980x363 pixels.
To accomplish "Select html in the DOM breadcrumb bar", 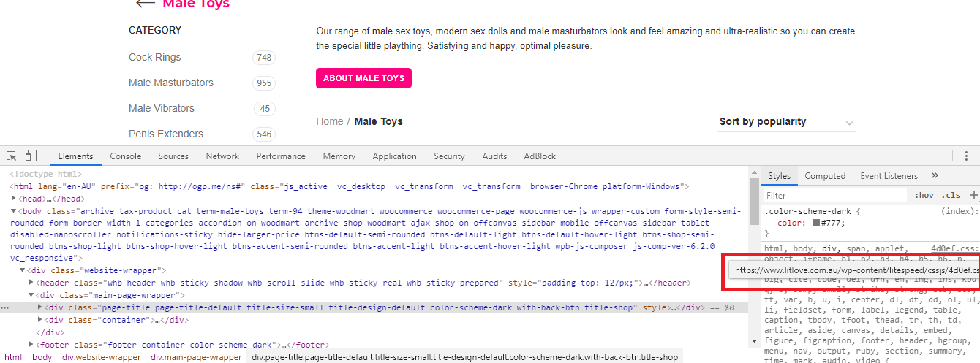I will pos(13,357).
